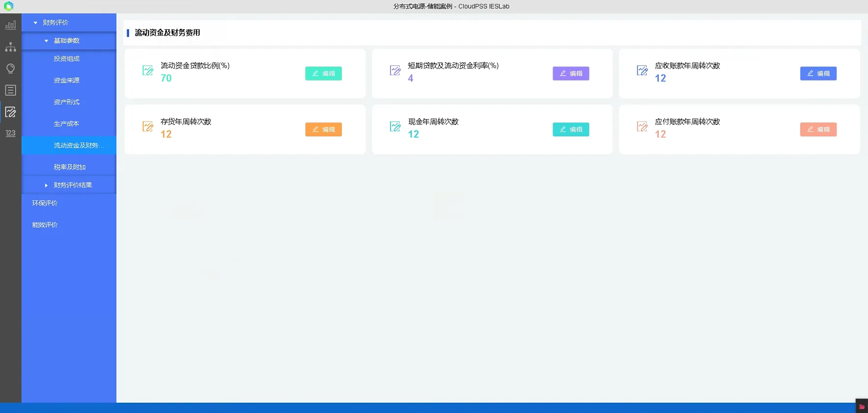Select the 流动资金及财务 menu item
868x413 pixels.
coord(69,145)
